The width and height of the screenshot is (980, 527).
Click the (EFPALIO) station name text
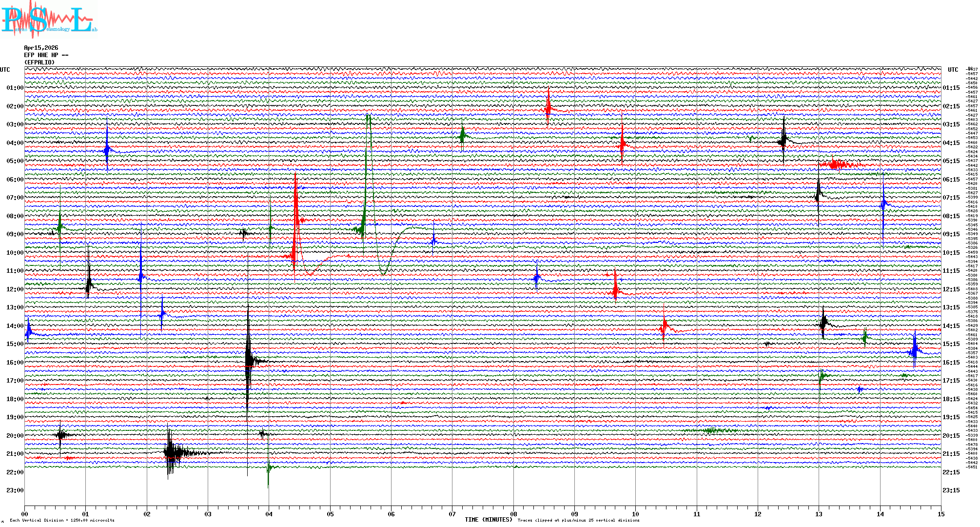click(39, 62)
